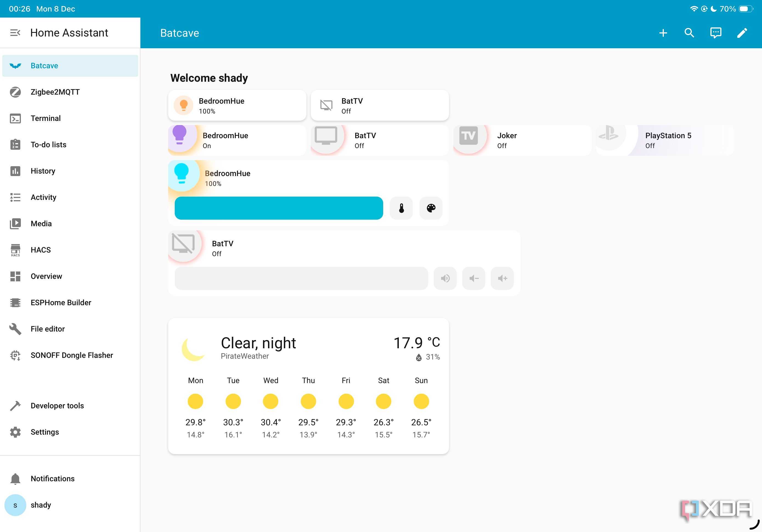Click battery icon in status bar
This screenshot has width=762, height=532.
[x=746, y=9]
